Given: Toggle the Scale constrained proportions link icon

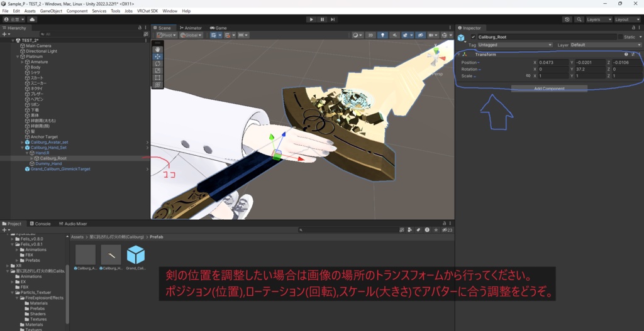Looking at the screenshot, I should click(x=528, y=76).
